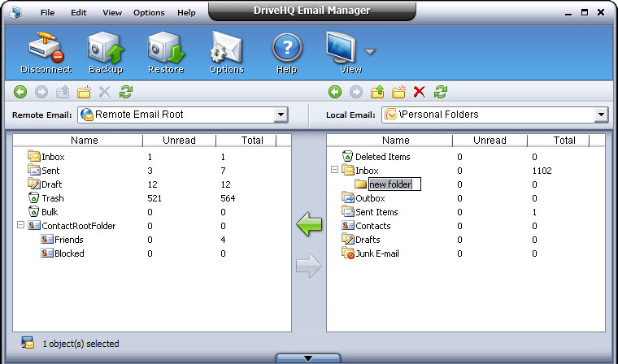The height and width of the screenshot is (364, 618).
Task: Collapse the ContactRootFolder tree node
Action: pos(20,226)
